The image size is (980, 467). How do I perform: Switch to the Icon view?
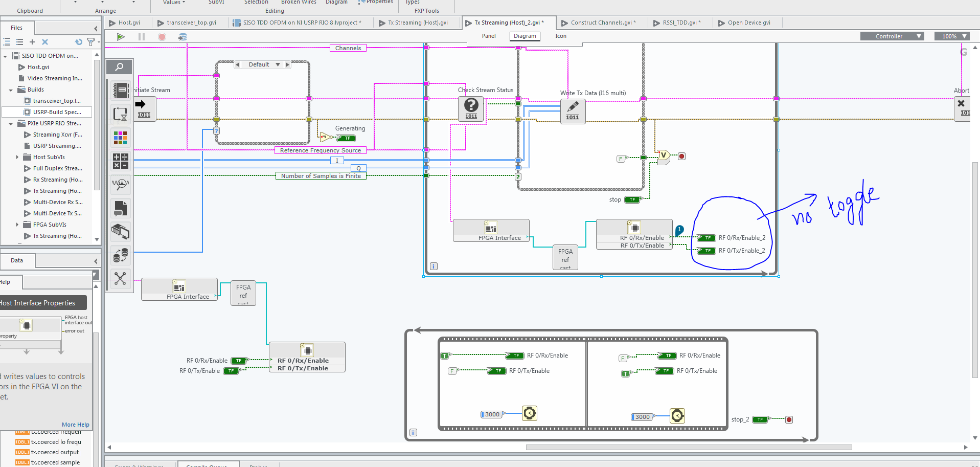coord(561,36)
